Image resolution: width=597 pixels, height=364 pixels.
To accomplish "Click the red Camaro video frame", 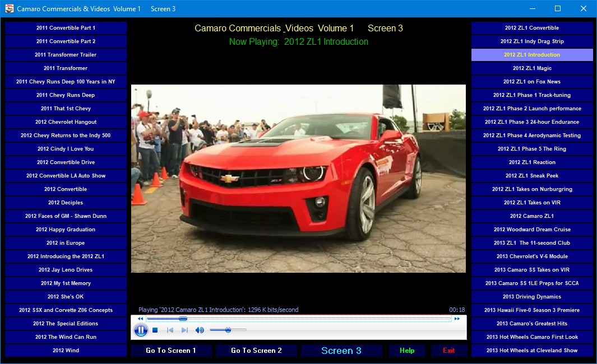I will pos(298,179).
